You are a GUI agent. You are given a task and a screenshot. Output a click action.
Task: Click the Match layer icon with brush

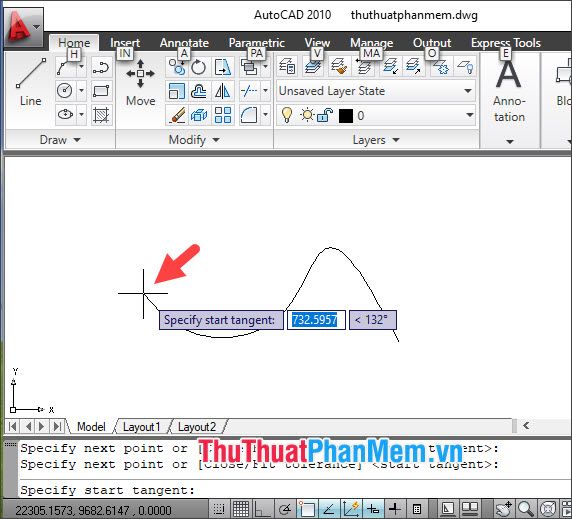[x=339, y=67]
